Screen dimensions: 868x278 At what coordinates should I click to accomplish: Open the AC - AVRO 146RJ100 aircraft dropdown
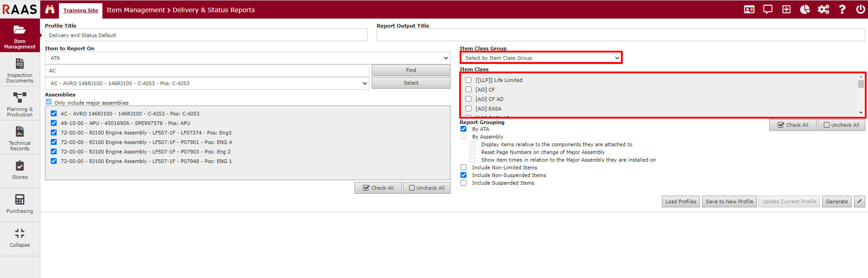207,83
